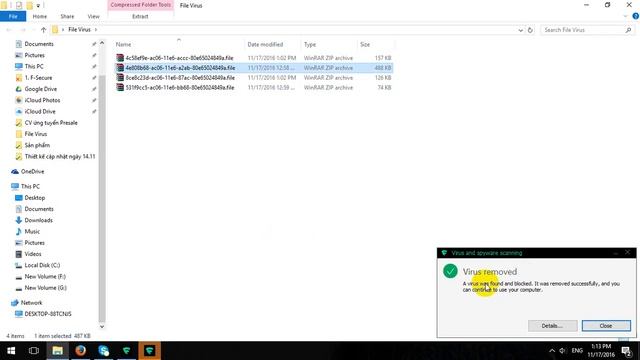
Task: Open New Volume (G:)
Action: [45, 288]
